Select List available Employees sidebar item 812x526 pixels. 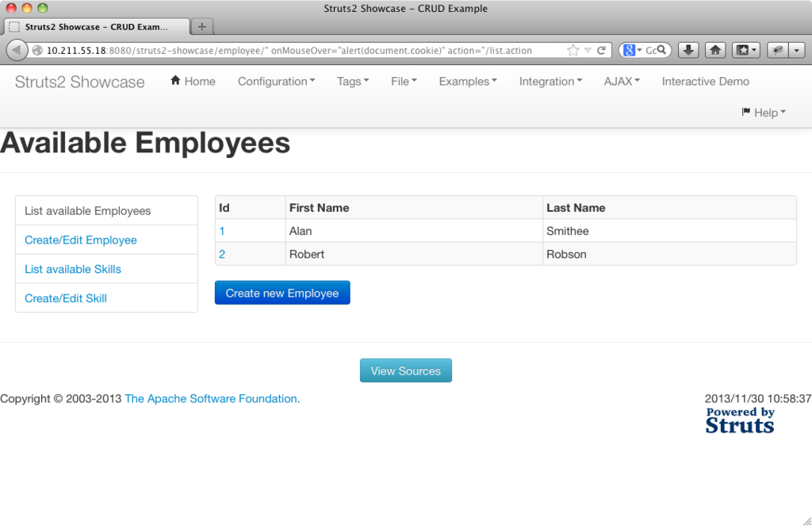coord(107,211)
